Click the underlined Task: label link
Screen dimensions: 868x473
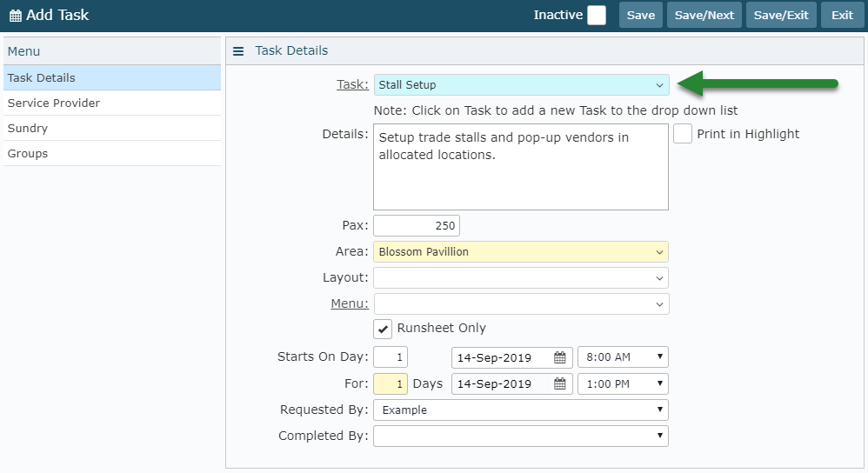tap(352, 84)
